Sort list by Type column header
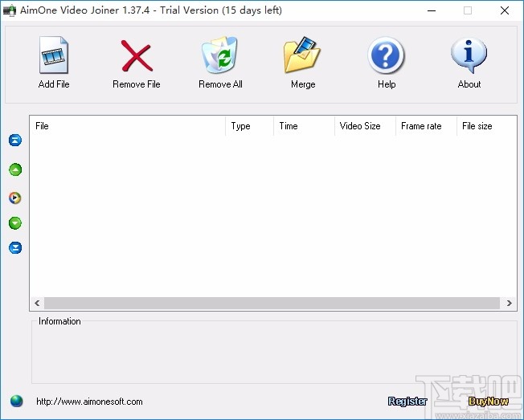 click(x=250, y=126)
